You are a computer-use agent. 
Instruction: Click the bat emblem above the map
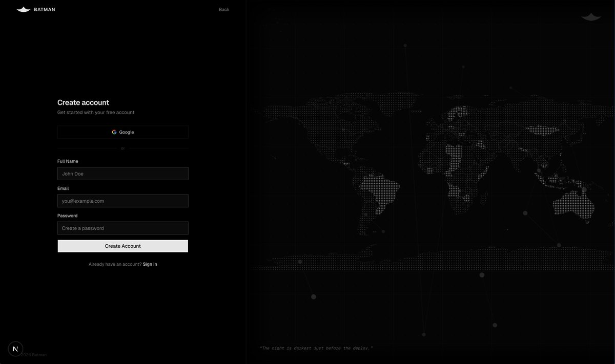pos(591,17)
